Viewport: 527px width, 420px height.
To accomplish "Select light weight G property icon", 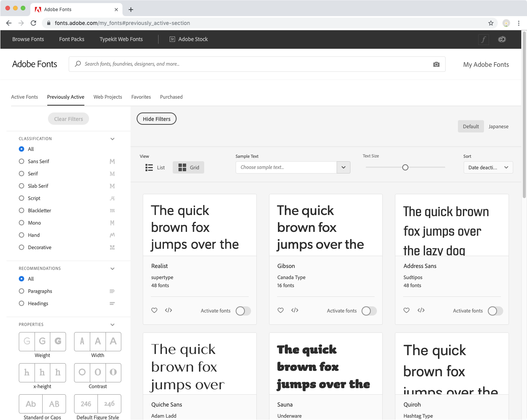I will coord(27,341).
